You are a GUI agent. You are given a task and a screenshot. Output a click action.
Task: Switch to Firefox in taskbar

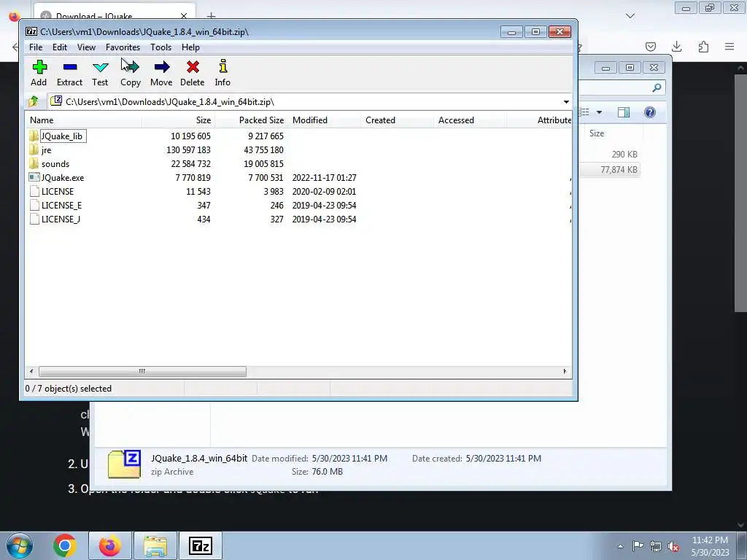pyautogui.click(x=109, y=545)
